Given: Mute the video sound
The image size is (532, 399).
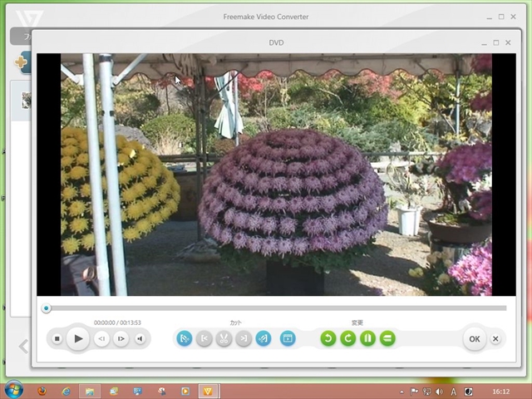Looking at the screenshot, I should coord(140,338).
